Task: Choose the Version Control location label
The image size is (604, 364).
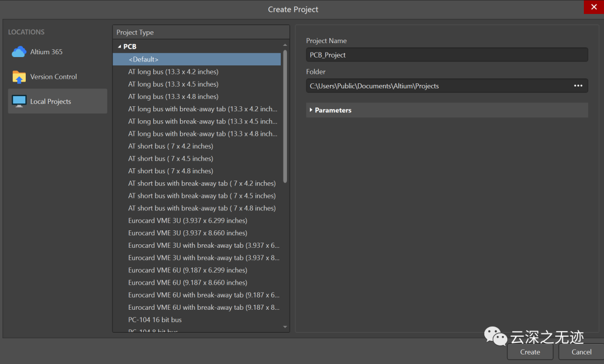Action: [54, 77]
